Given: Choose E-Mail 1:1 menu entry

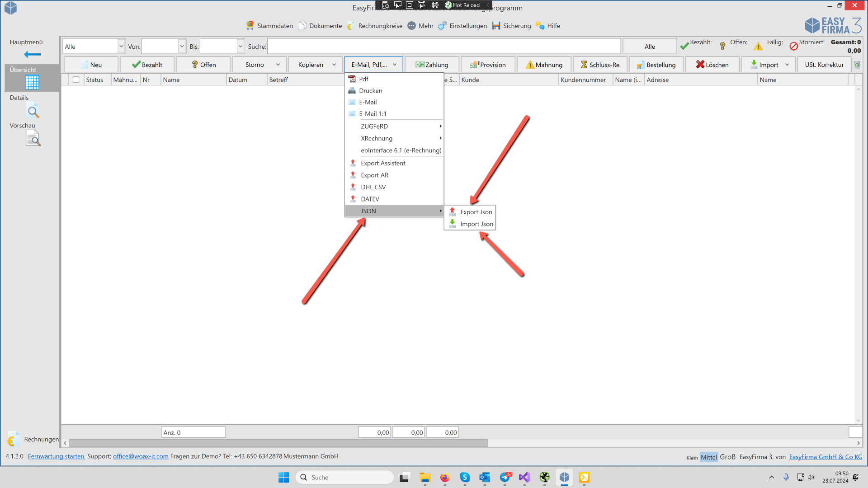Looking at the screenshot, I should 394,113.
